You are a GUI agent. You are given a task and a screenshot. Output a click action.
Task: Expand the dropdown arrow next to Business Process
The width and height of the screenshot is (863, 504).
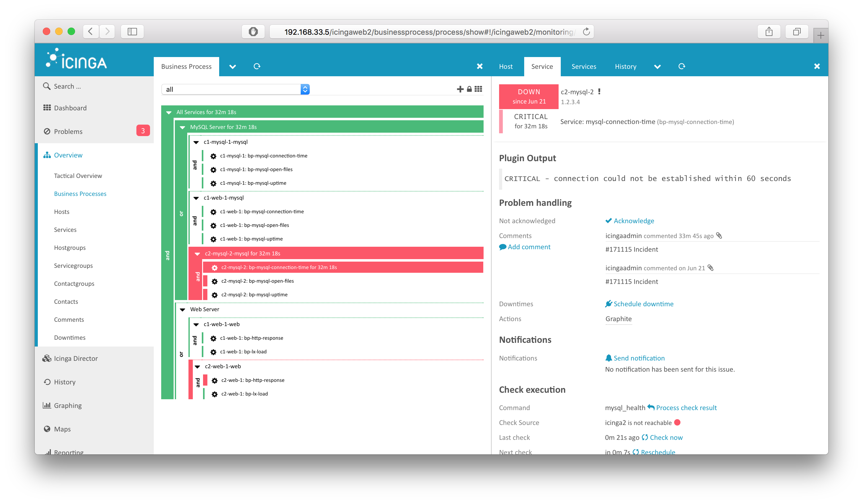click(233, 66)
